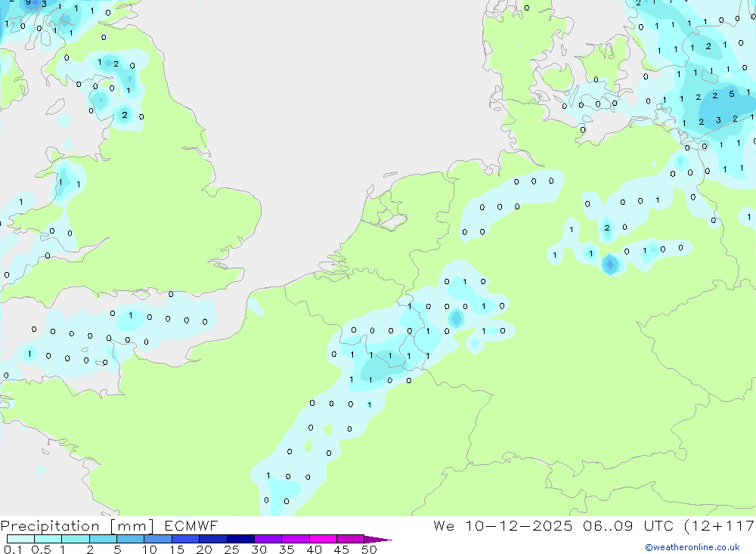Choose the 15–20 mm royal blue swatch

[x=186, y=539]
